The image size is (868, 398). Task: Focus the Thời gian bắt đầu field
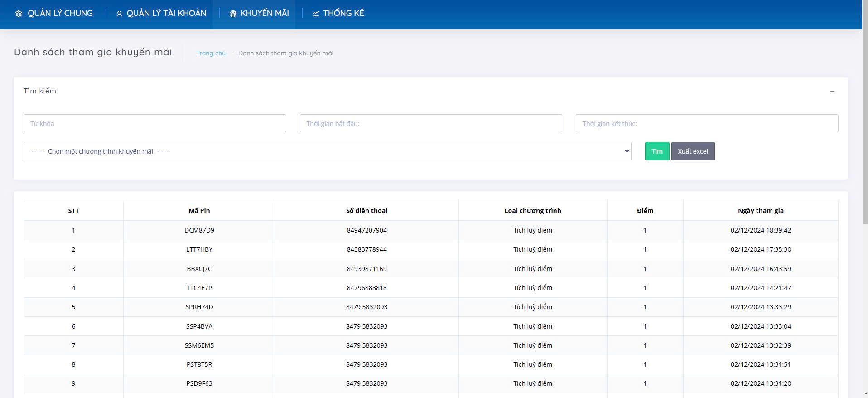pos(431,123)
